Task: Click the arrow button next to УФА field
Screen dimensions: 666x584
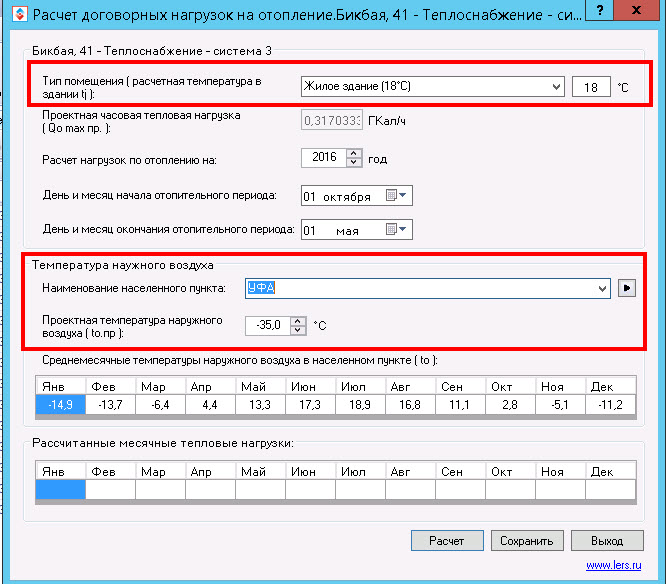Action: (628, 289)
